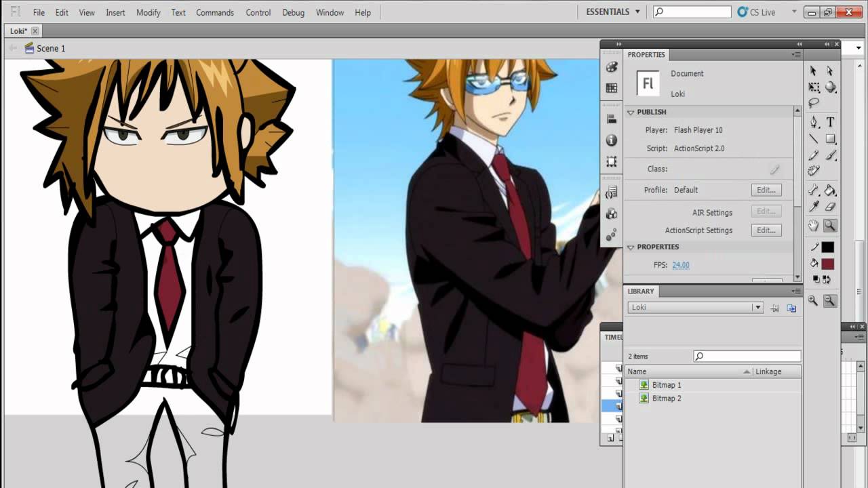The height and width of the screenshot is (488, 868).
Task: Select the Eyedropper tool
Action: pos(814,207)
